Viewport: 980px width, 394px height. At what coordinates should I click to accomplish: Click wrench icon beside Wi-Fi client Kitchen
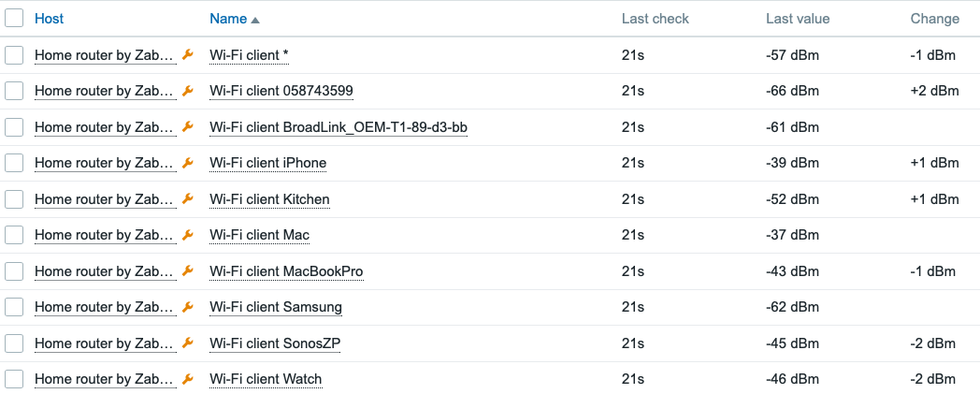point(187,199)
